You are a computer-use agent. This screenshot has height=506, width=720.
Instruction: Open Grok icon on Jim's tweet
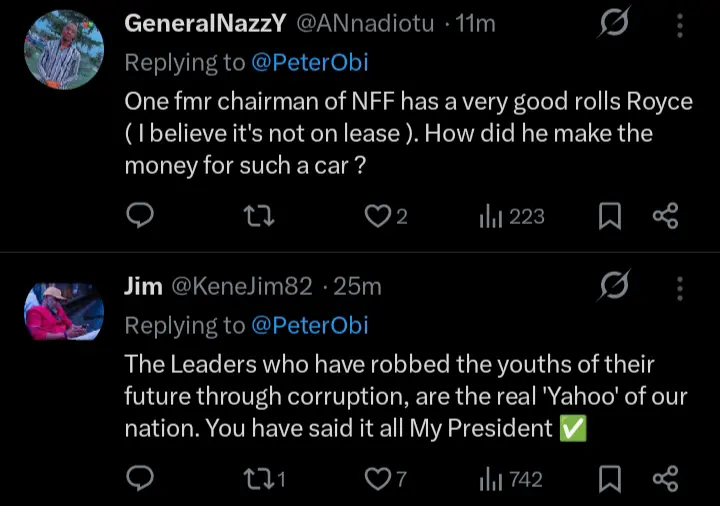click(x=613, y=288)
